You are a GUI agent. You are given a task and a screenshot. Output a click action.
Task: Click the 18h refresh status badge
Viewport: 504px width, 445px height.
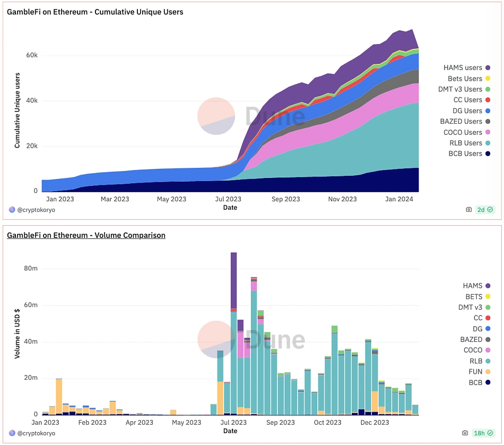(x=483, y=433)
